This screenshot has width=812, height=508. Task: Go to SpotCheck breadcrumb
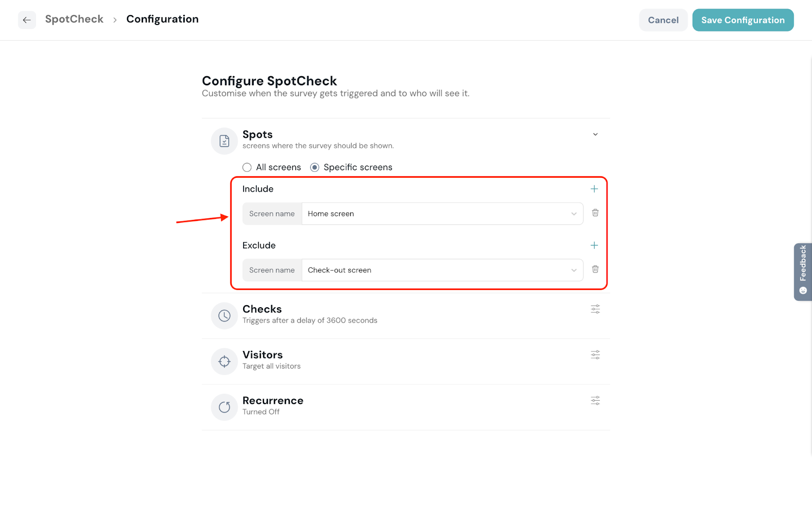74,19
